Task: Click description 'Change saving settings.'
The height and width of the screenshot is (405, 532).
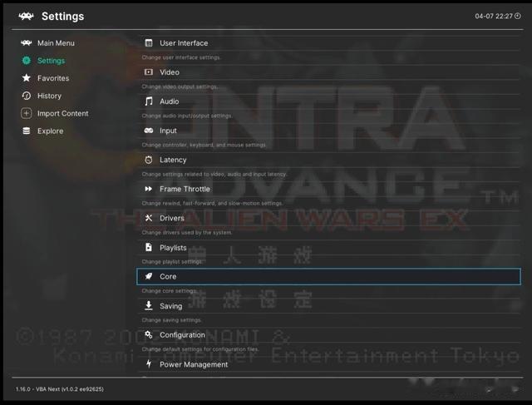Action: point(171,320)
